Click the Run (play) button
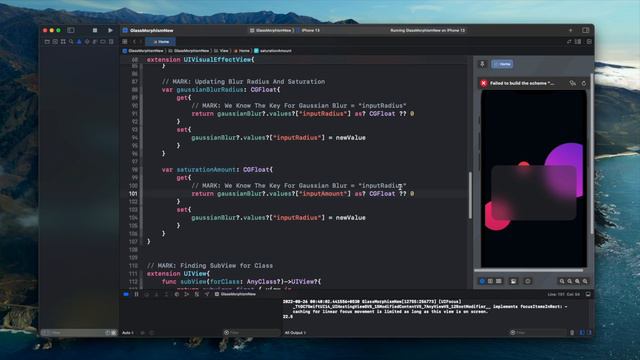This screenshot has width=640, height=360. tap(110, 30)
